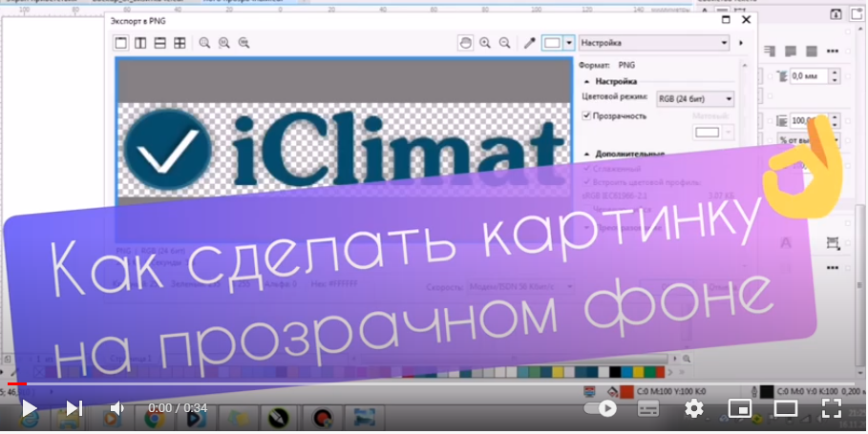Click the CorelDRAW icon in the taskbar
Image resolution: width=868 pixels, height=434 pixels.
point(279,419)
